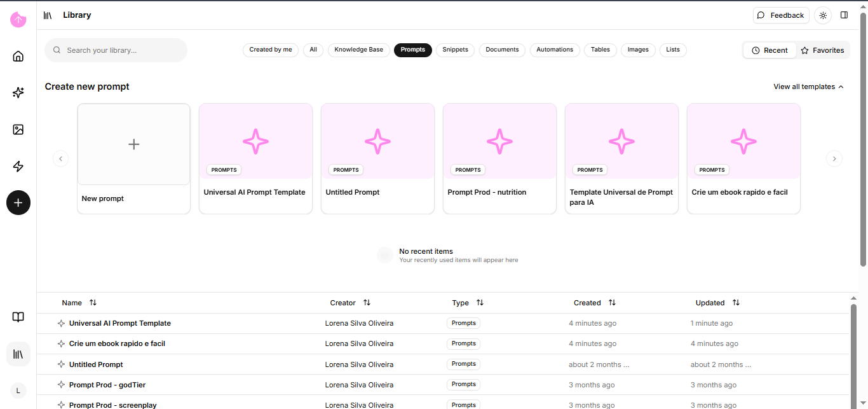The image size is (868, 409).
Task: Toggle the light/dark theme sun icon
Action: 823,15
